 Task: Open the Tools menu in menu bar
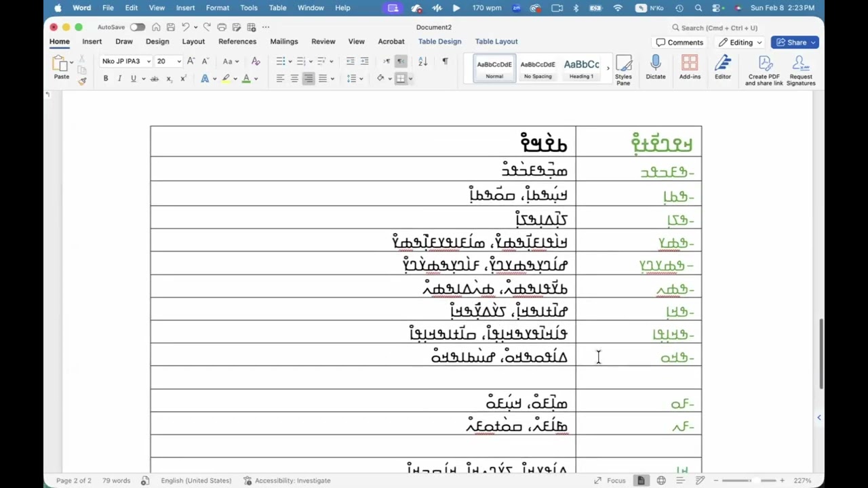[x=249, y=8]
